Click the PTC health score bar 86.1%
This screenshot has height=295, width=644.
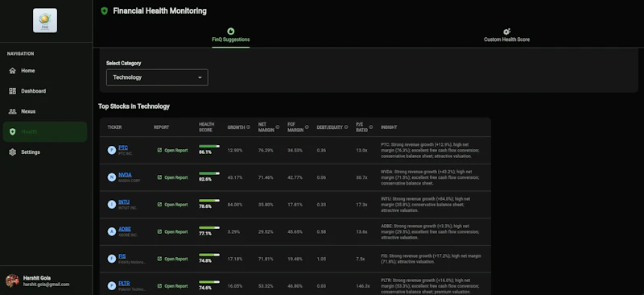[209, 146]
